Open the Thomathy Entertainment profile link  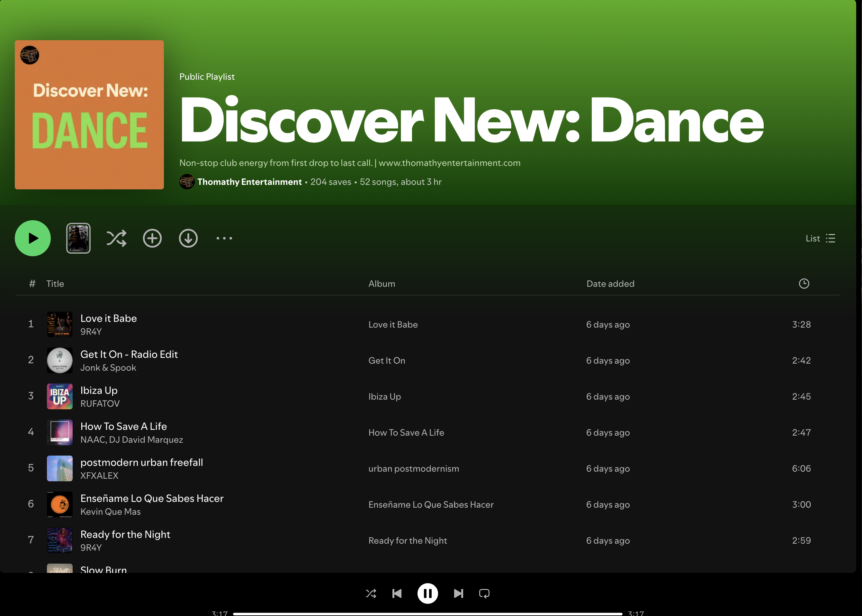249,182
